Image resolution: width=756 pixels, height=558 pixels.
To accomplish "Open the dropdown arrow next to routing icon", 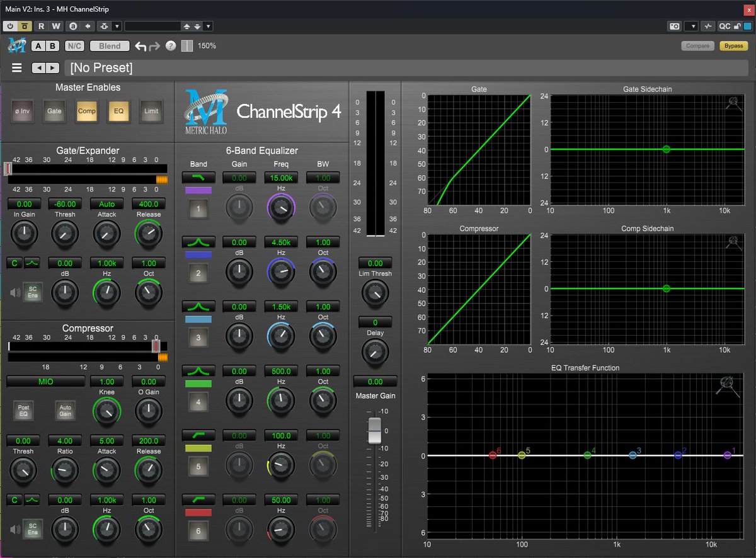I will [x=117, y=26].
